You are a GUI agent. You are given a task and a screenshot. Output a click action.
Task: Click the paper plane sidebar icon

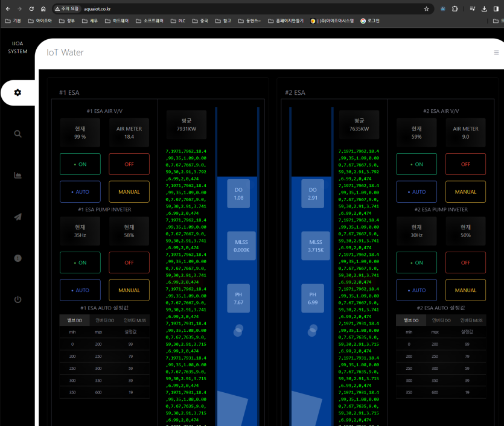18,217
